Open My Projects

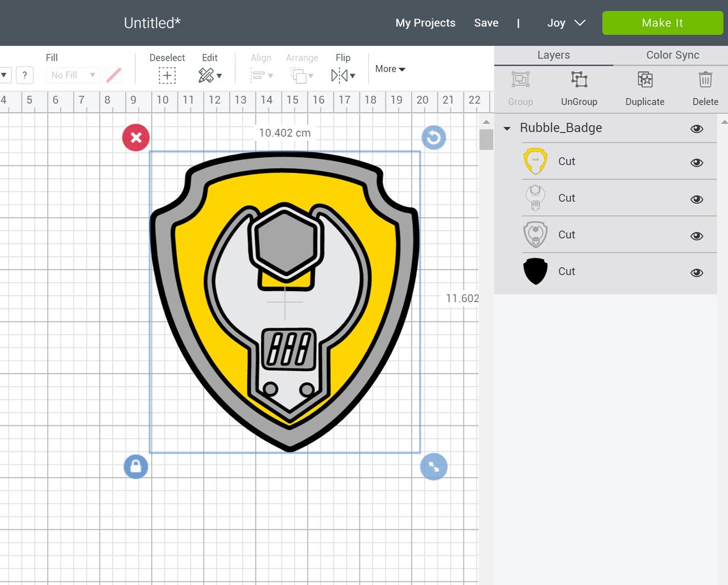click(x=425, y=23)
